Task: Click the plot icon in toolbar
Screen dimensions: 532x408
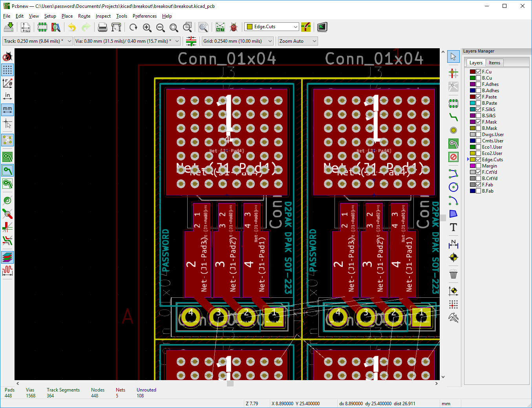Action: 116,27
